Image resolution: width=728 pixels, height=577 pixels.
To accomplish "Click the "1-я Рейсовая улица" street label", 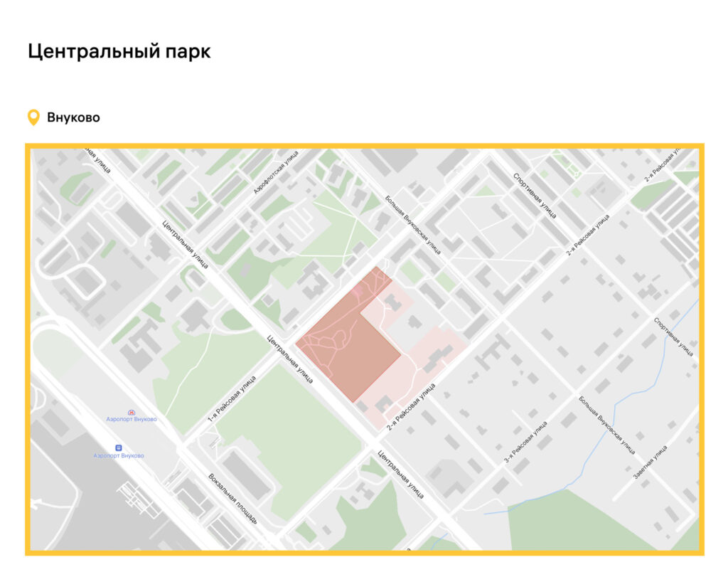I will (232, 398).
